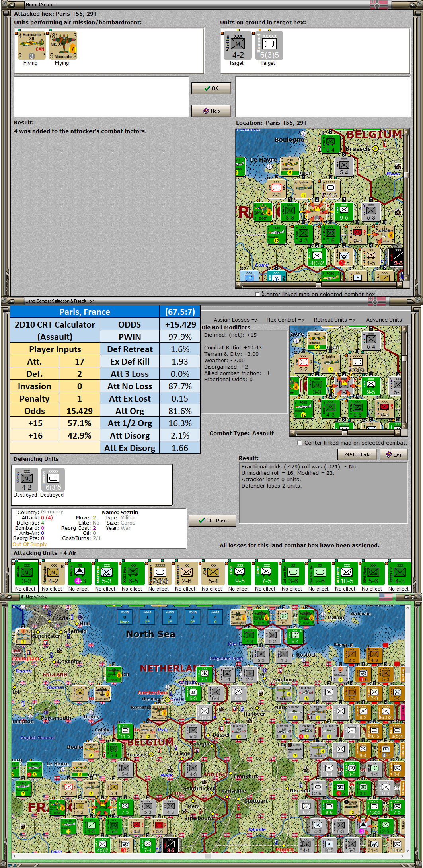Click Ground Support minimap scroll down arrow

[406, 278]
